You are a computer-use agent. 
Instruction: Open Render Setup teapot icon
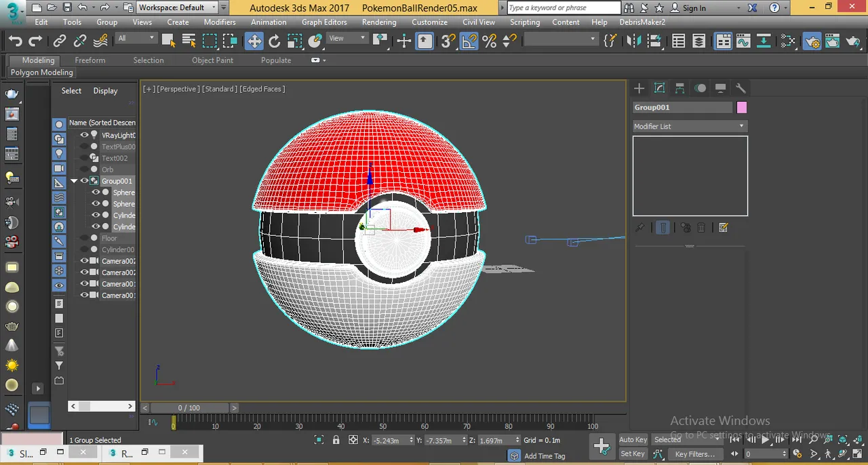812,41
